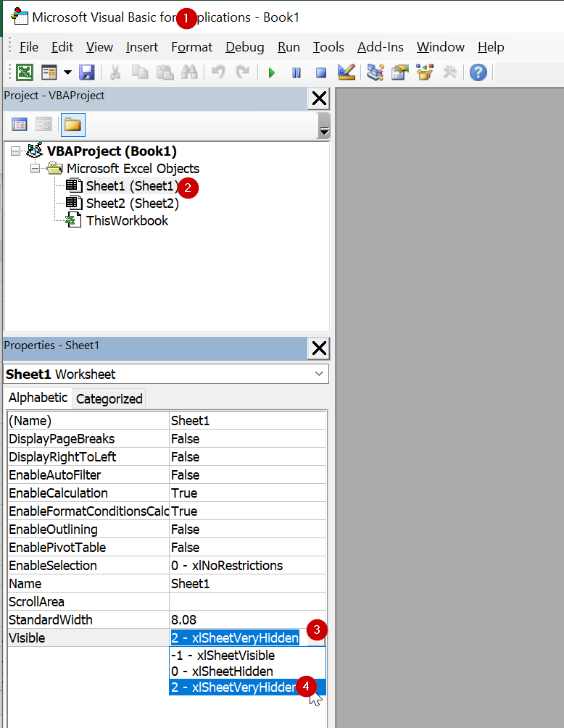Click the ScrollArea empty value field

(x=247, y=602)
